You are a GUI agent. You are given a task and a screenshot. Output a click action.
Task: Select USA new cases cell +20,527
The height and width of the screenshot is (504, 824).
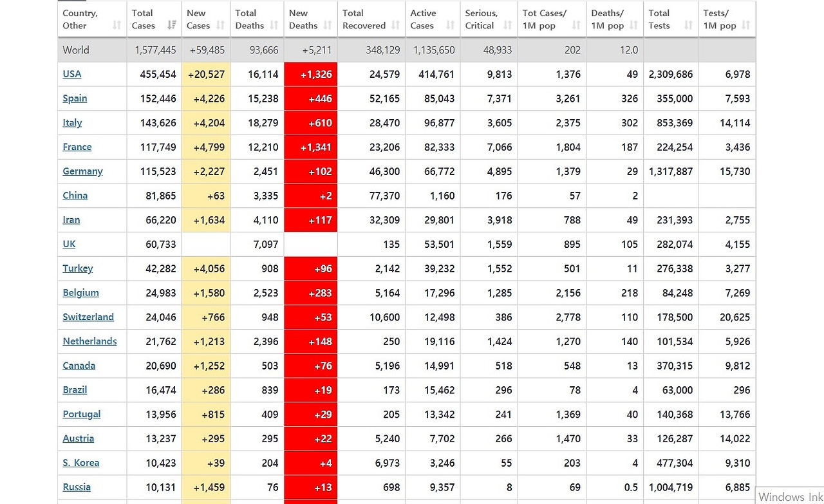coord(206,74)
